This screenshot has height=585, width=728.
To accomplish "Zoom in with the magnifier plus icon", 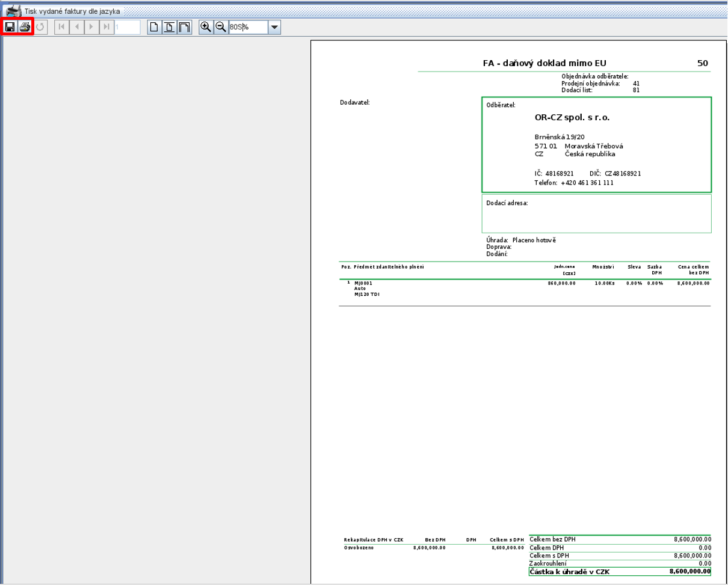I will coord(206,27).
